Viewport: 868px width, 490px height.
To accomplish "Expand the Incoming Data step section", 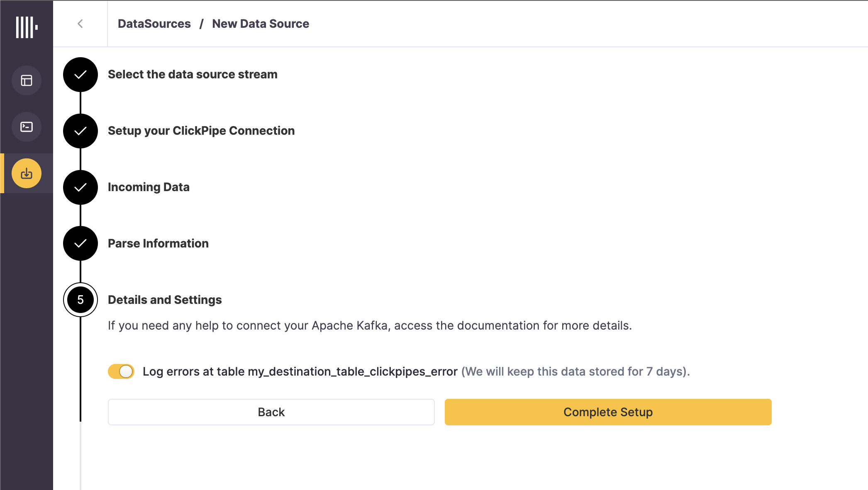I will [149, 187].
